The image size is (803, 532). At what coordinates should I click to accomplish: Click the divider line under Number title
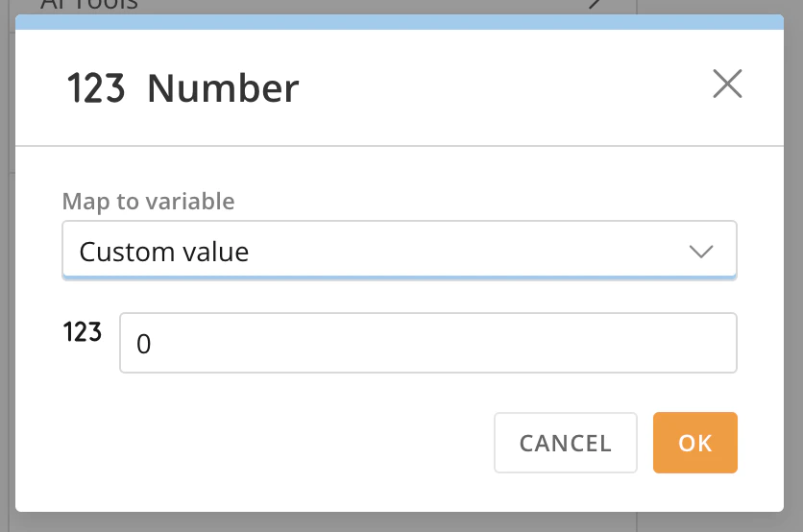(400, 146)
